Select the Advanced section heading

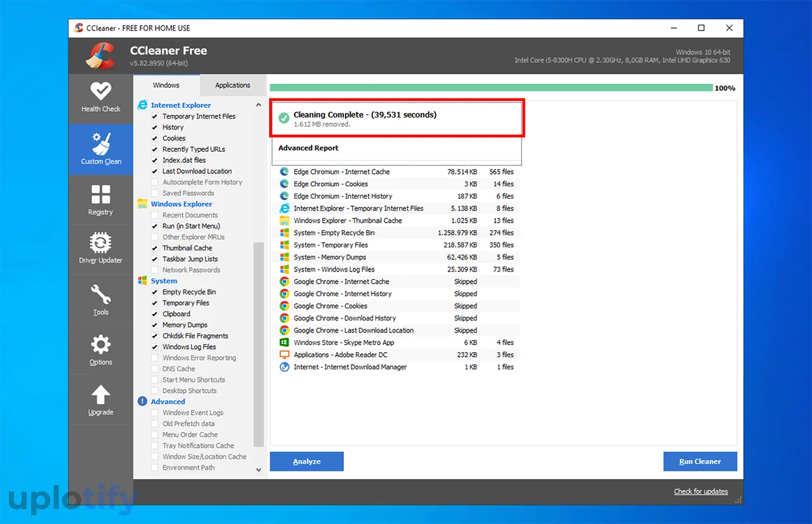click(x=168, y=402)
